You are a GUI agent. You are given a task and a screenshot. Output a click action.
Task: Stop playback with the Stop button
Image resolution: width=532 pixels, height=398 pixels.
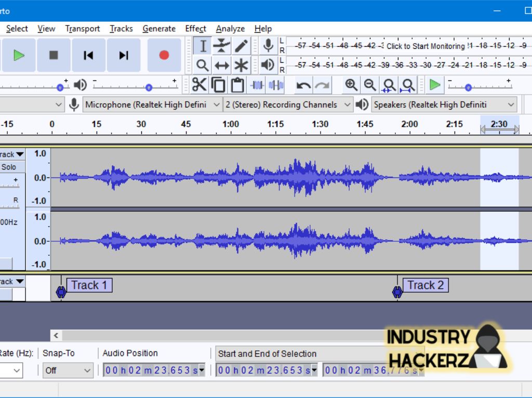54,55
